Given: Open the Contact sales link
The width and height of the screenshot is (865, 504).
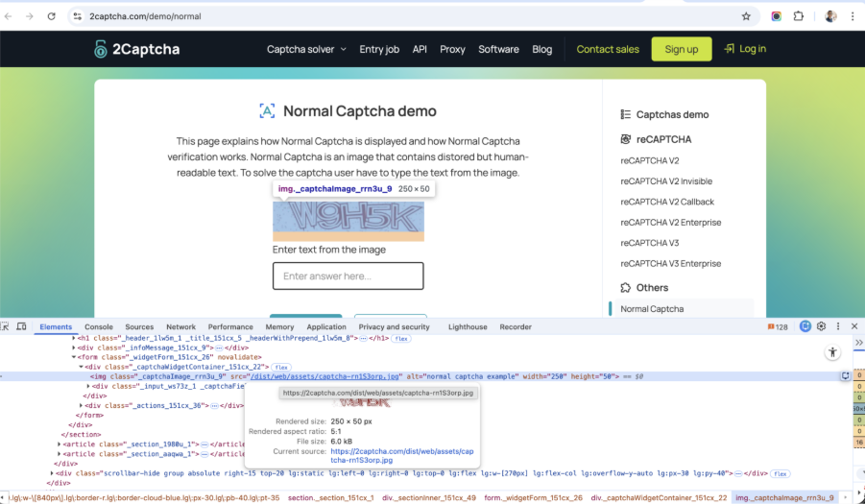Looking at the screenshot, I should tap(608, 49).
